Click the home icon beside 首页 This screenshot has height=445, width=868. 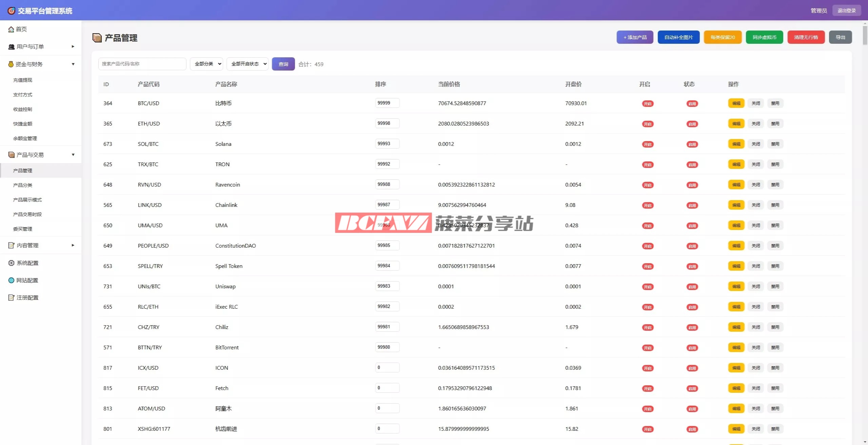point(11,30)
